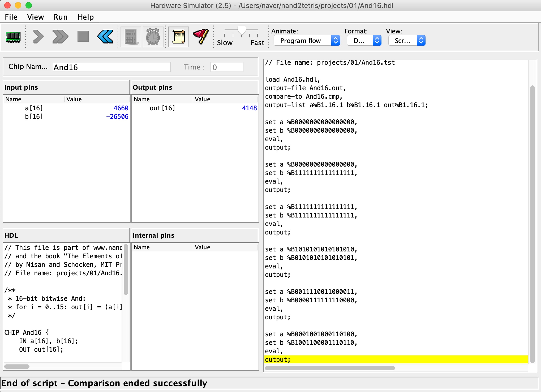Click 'set a %B1010101010101010,' script line
Screen dimensions: 541x392
click(311, 249)
